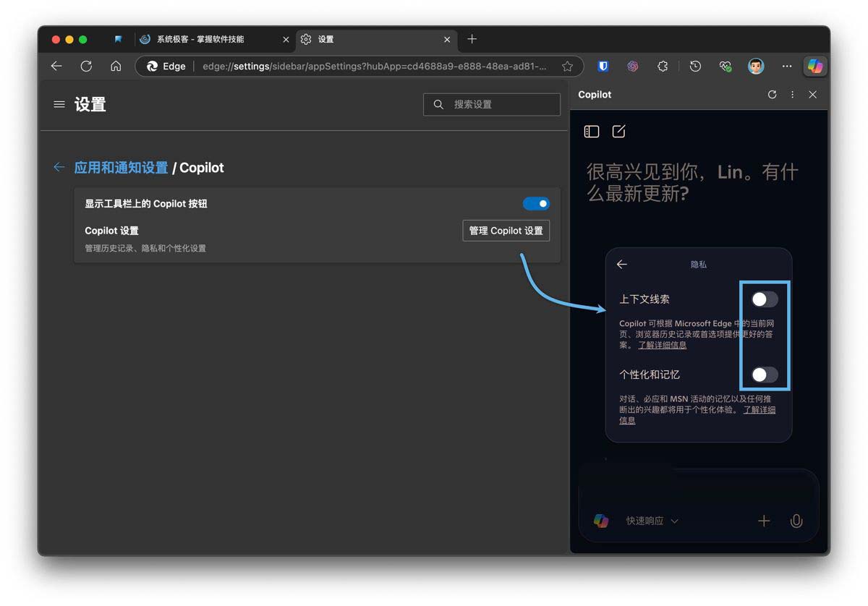The width and height of the screenshot is (868, 606).
Task: Open the 应用和通知设置 breadcrumb link
Action: pos(121,168)
